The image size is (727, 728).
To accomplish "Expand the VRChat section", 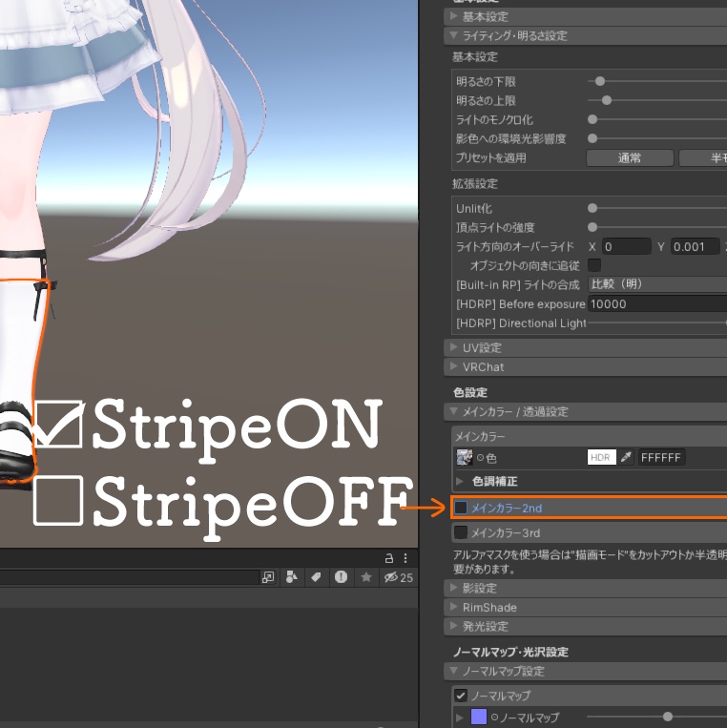I will (453, 366).
